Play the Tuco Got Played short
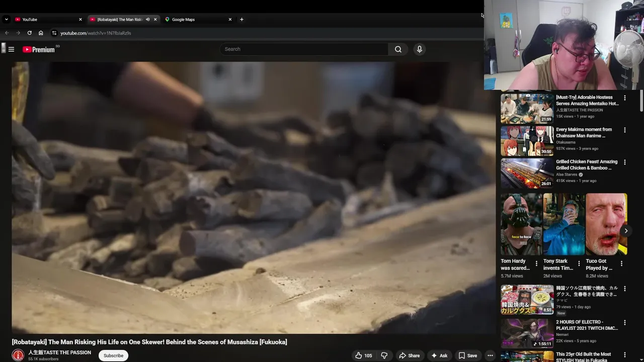644x362 pixels. coord(606,224)
